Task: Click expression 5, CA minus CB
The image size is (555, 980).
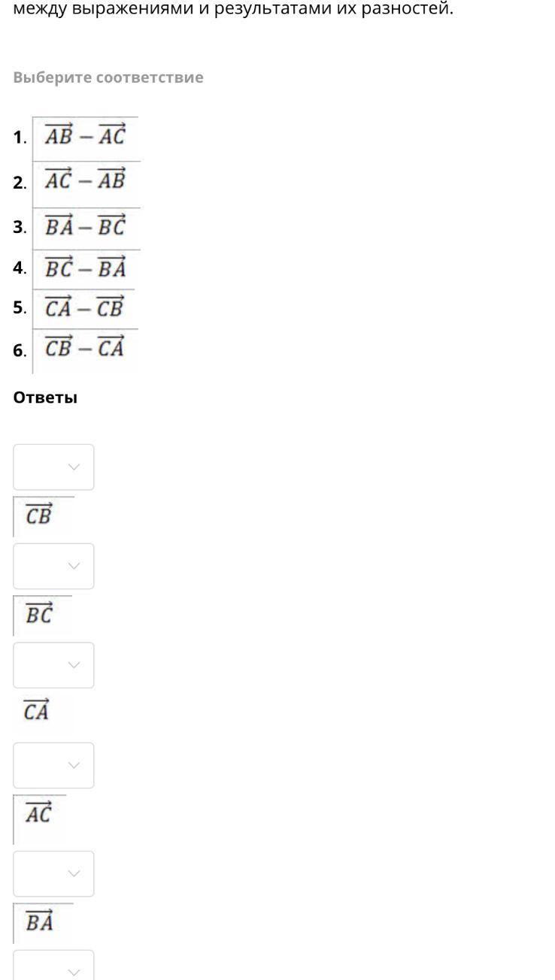Action: pyautogui.click(x=83, y=308)
